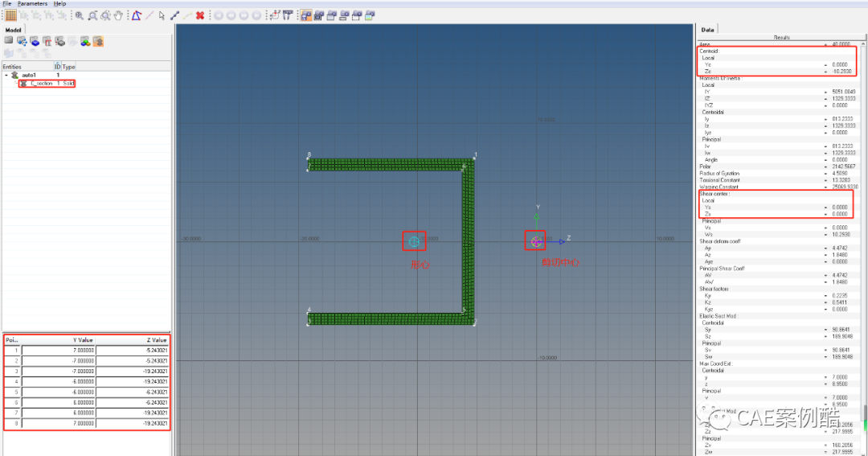Click the ID column header
This screenshot has width=868, height=456.
58,67
